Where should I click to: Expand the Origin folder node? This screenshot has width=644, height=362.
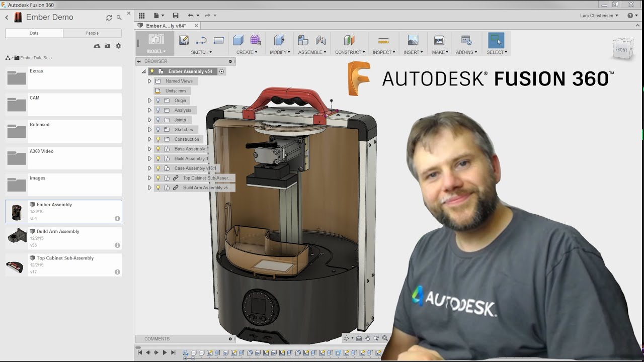(149, 101)
